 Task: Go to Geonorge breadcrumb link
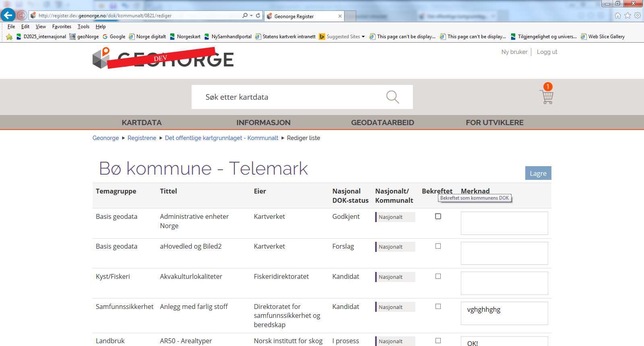click(105, 138)
